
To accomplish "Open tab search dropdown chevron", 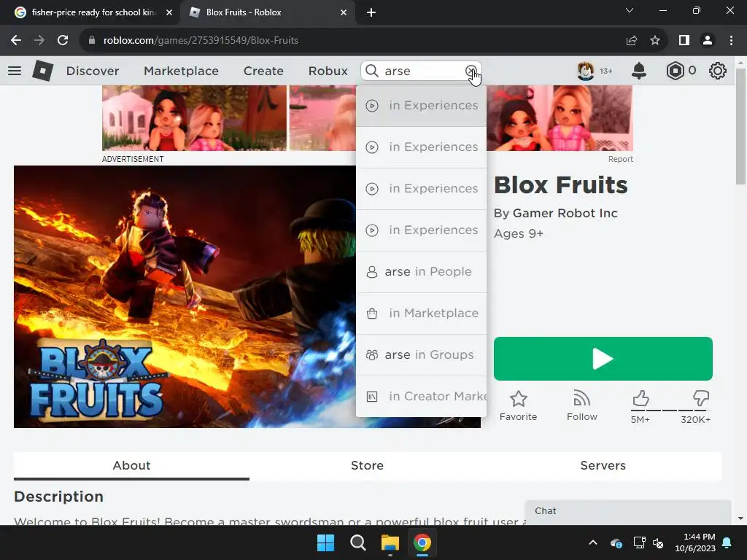I will [630, 10].
